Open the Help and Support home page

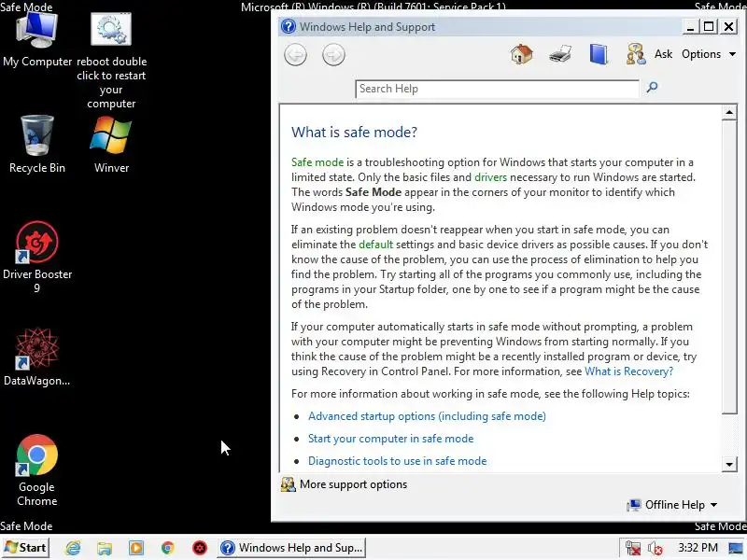tap(522, 54)
